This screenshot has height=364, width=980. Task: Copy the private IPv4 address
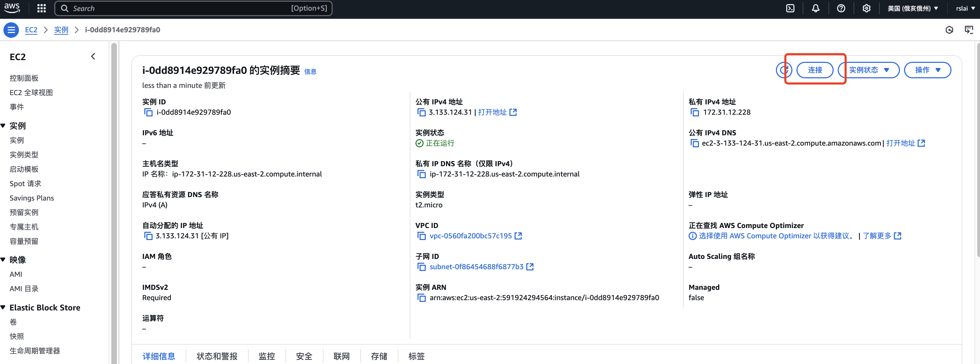coord(694,112)
